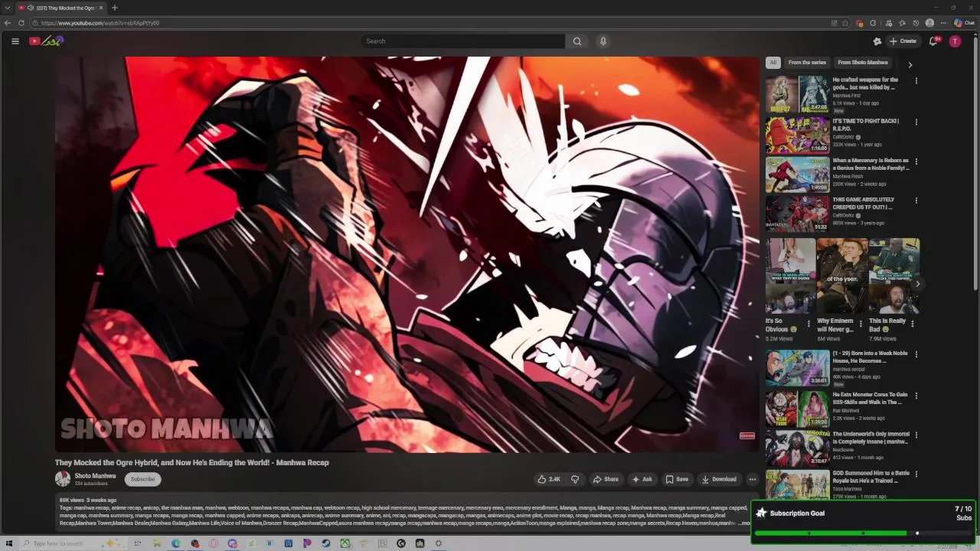Click the Save button
Screen dimensions: 980x551
coord(677,479)
